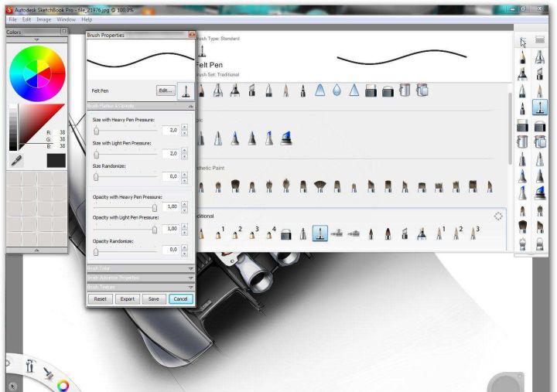
Task: Select the last numbered 3 pencil in Traditional row
Action: pos(474,233)
